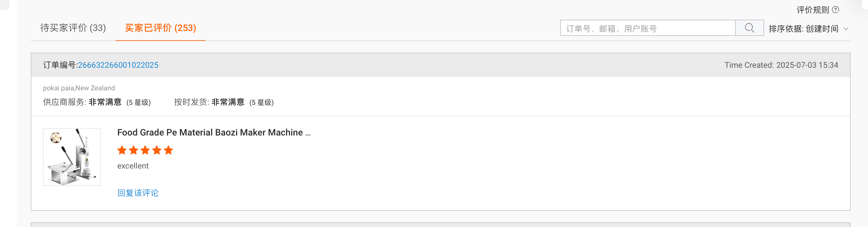Focus the 订单号、邮箱、用户账号 search field
This screenshot has width=868, height=227.
coord(647,28)
